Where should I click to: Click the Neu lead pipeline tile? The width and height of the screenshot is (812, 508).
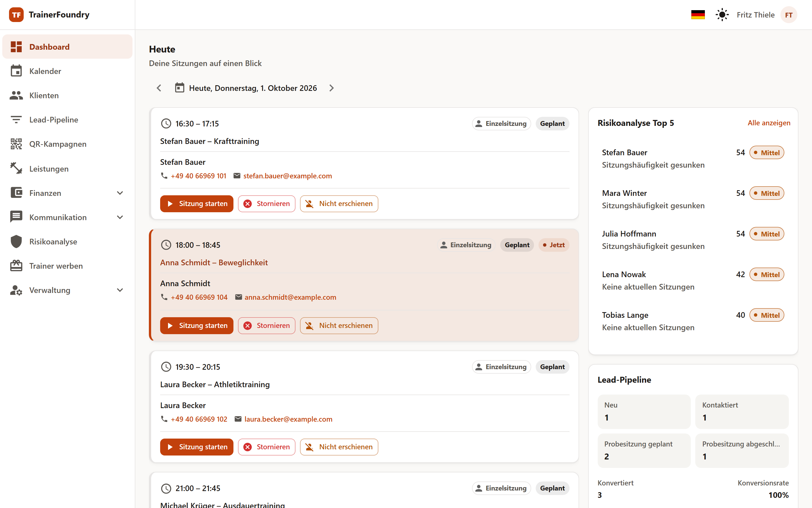click(x=644, y=411)
